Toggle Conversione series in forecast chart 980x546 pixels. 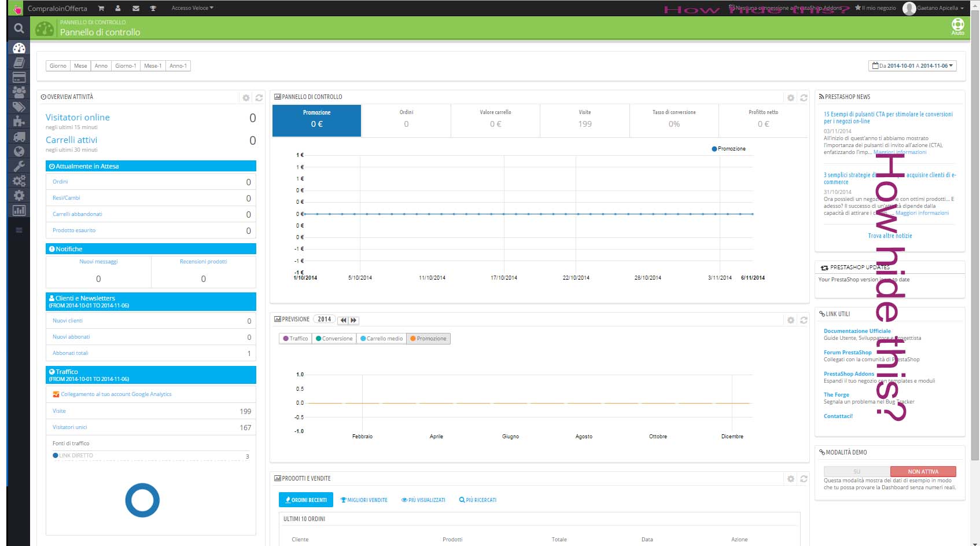click(x=334, y=339)
